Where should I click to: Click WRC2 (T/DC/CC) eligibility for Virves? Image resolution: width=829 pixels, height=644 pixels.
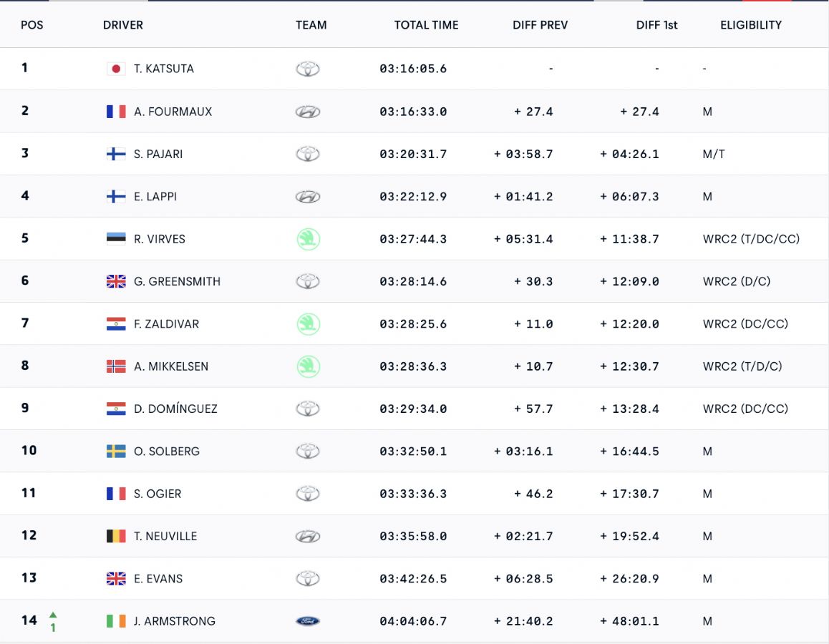click(751, 239)
